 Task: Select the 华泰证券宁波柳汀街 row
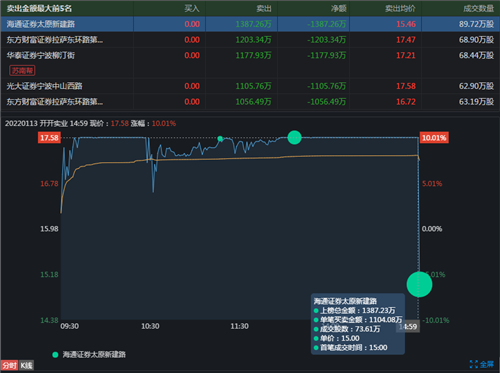[250, 63]
